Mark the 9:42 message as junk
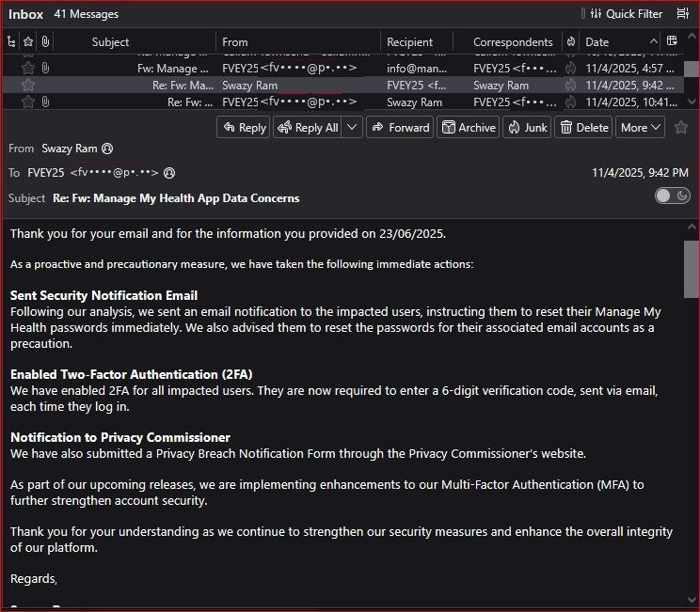This screenshot has height=612, width=700. pyautogui.click(x=570, y=85)
